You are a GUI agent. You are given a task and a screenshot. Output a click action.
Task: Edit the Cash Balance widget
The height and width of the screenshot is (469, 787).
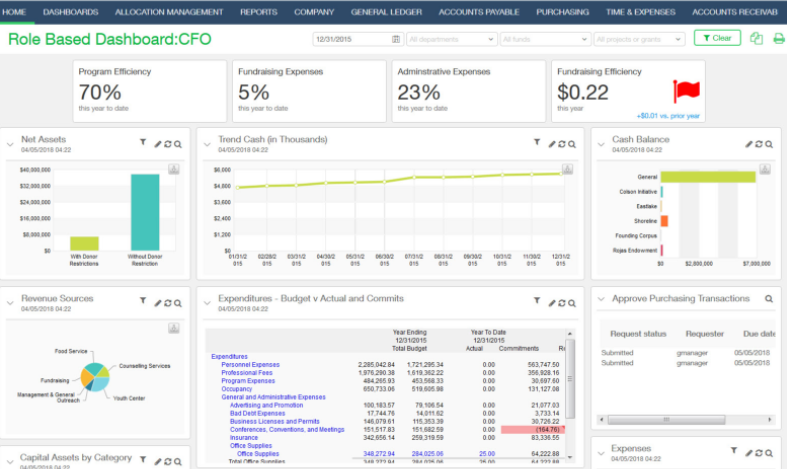click(x=749, y=144)
